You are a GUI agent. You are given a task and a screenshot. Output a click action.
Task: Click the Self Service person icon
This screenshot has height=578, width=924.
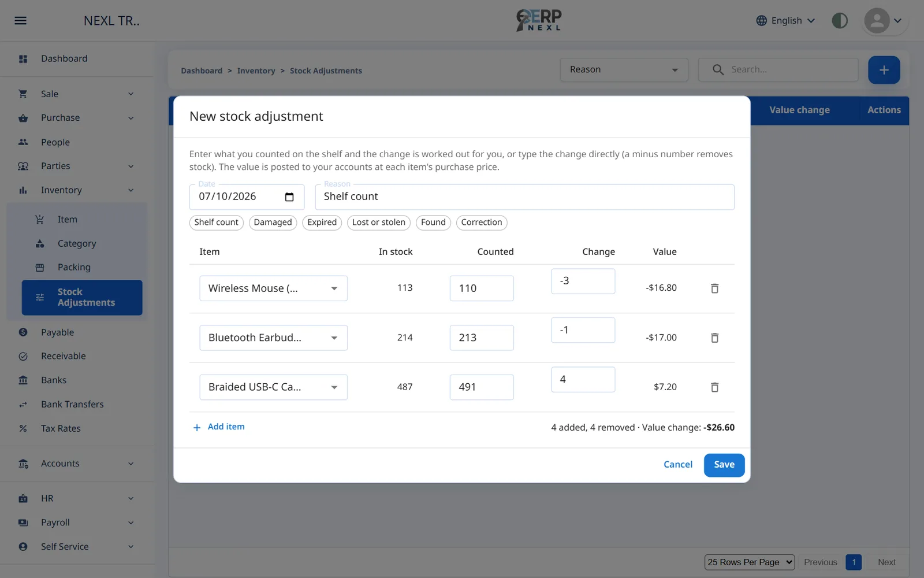click(23, 547)
